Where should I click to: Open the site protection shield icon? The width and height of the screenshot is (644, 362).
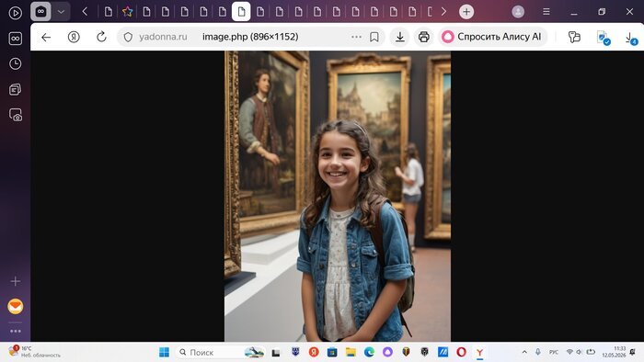(x=128, y=37)
